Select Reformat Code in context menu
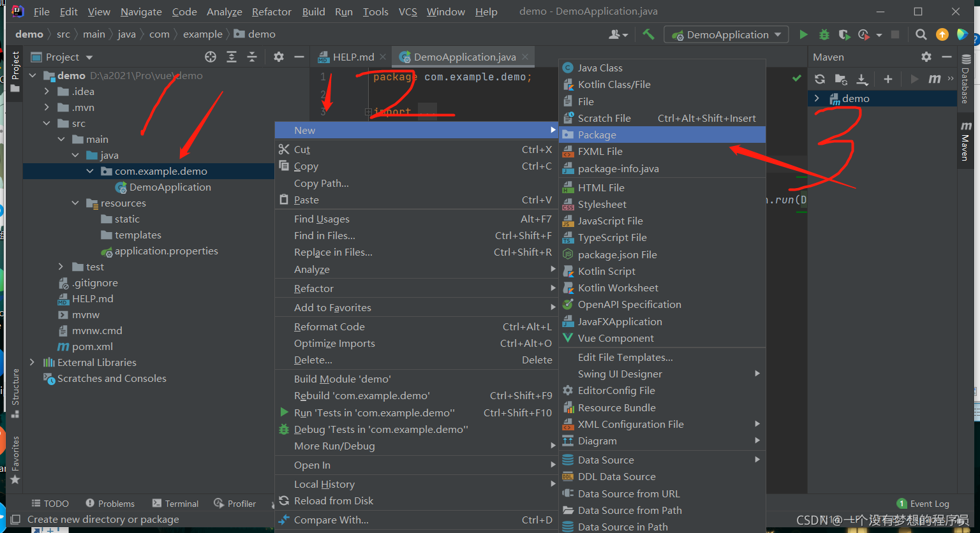 coord(417,326)
